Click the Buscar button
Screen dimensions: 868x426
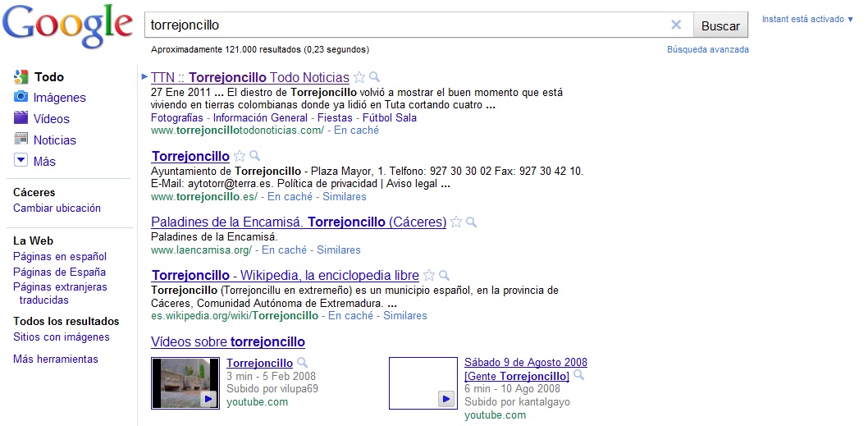[x=720, y=25]
